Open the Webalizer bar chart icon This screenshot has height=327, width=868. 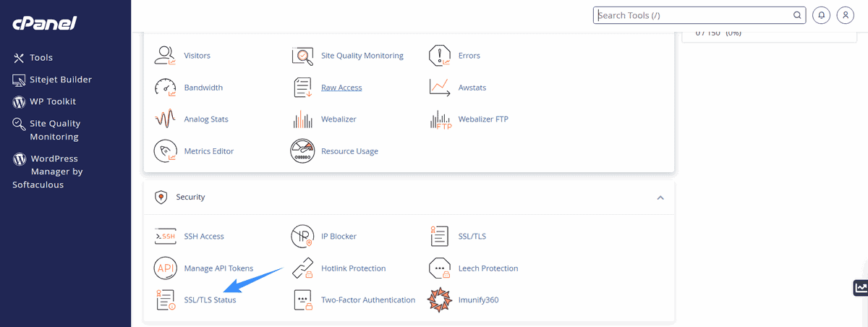302,119
